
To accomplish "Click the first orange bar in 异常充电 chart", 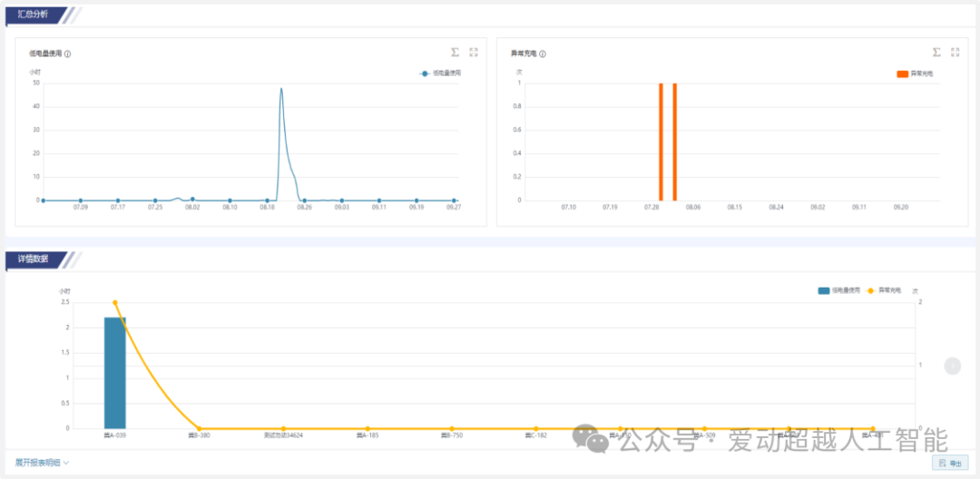I will (x=661, y=141).
